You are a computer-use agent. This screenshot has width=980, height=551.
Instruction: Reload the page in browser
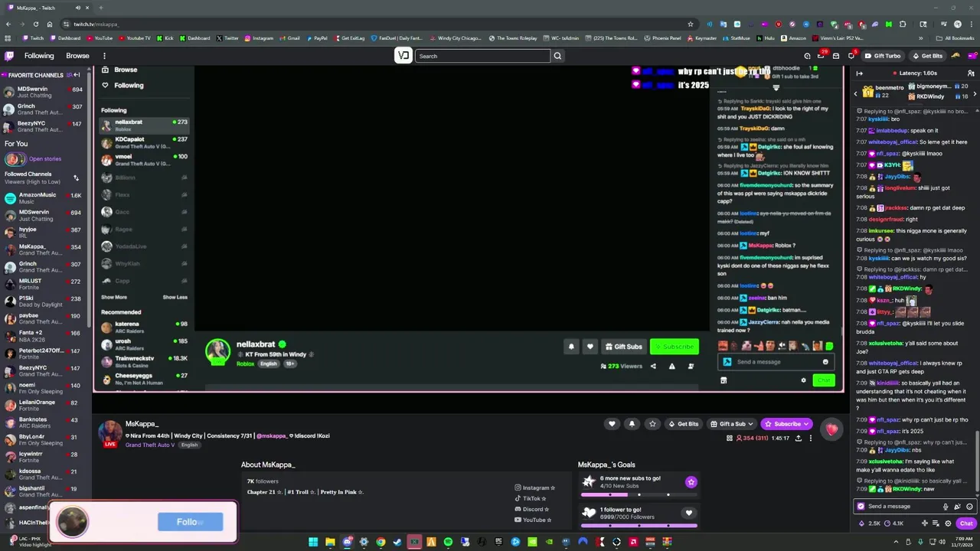(x=36, y=24)
